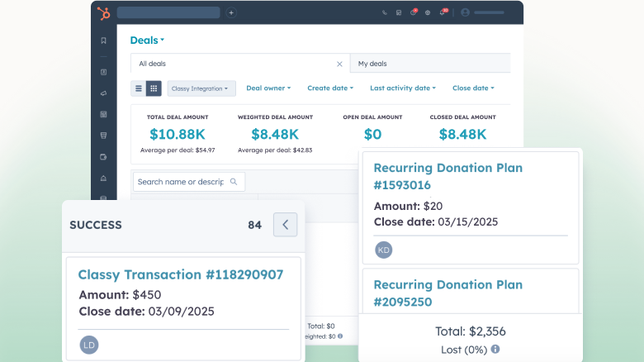The image size is (644, 362).
Task: Click 'Close date: 03/09/2025' on Classy Transaction card
Action: [147, 312]
